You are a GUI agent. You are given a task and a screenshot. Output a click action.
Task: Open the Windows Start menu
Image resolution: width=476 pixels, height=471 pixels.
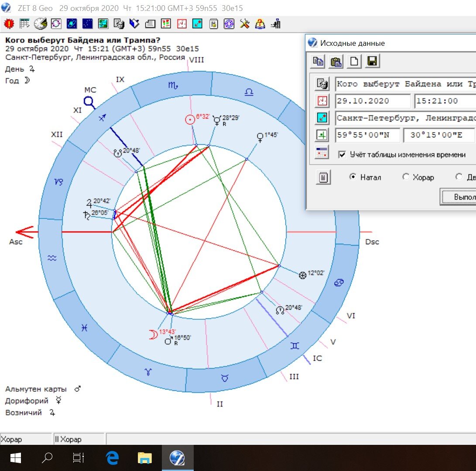[15, 458]
